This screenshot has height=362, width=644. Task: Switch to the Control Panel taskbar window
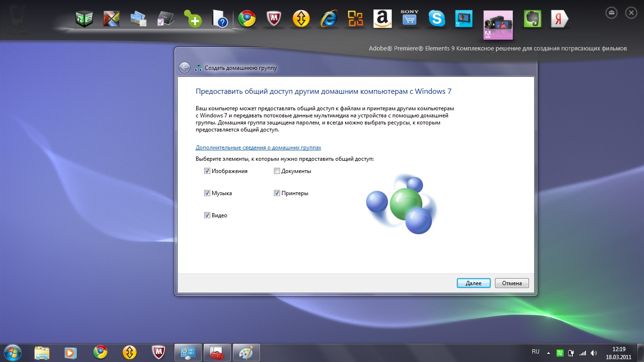click(x=188, y=353)
